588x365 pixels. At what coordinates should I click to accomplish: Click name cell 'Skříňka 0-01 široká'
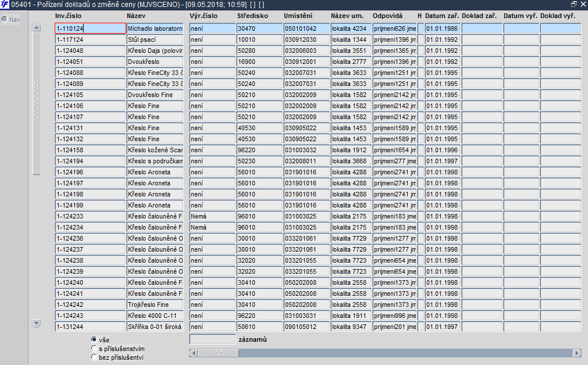coord(155,327)
